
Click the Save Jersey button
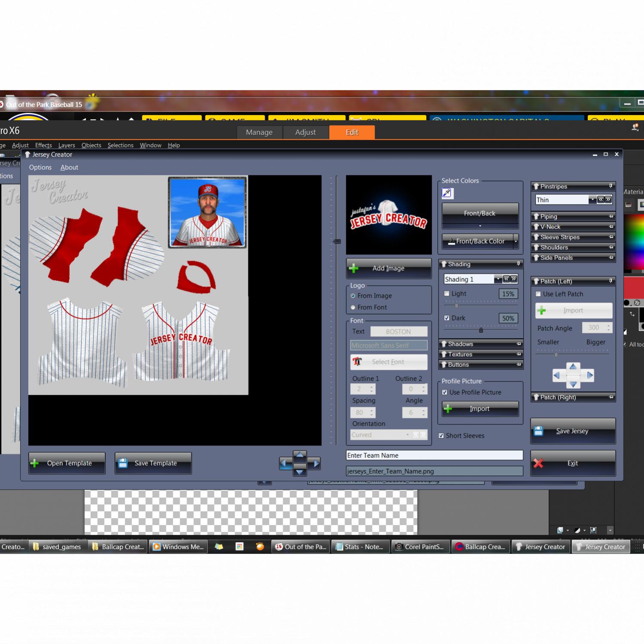[573, 431]
